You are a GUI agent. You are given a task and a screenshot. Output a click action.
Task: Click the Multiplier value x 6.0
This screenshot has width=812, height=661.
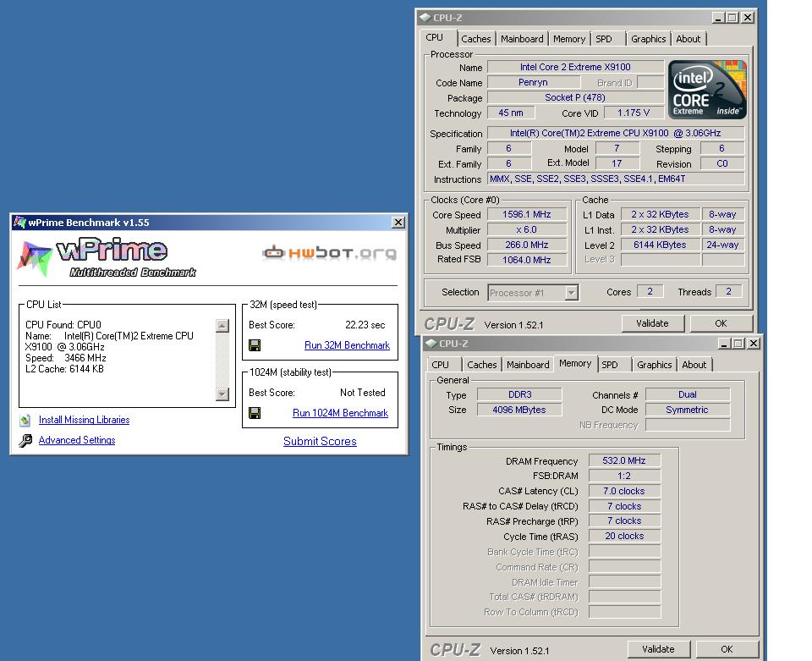(527, 229)
